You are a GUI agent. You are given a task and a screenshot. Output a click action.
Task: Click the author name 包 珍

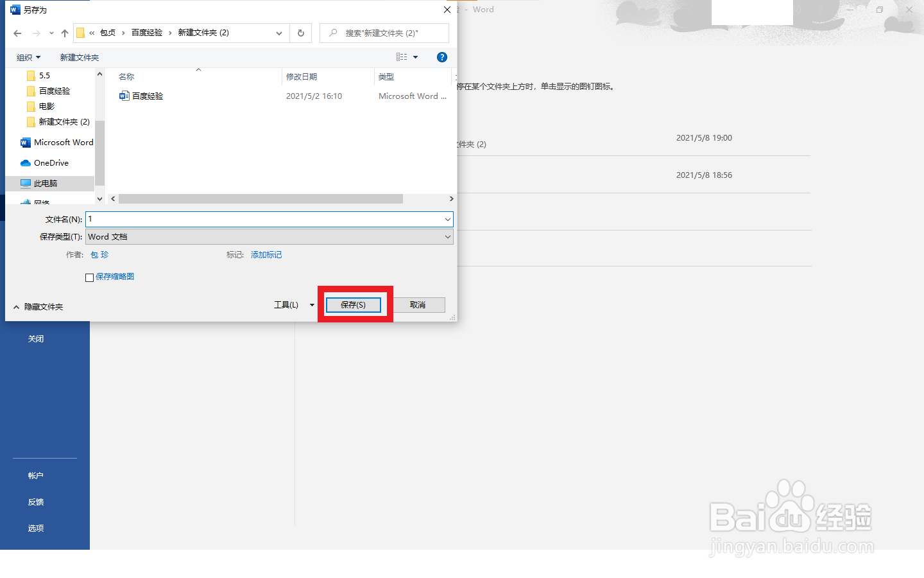(99, 255)
